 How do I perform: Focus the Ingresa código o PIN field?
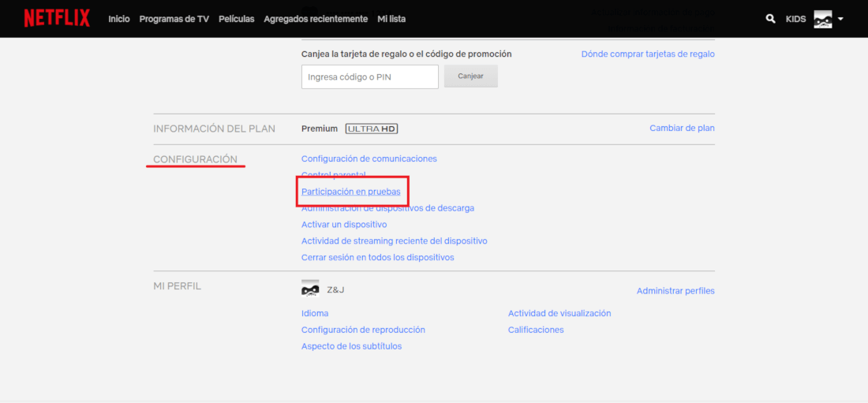370,77
